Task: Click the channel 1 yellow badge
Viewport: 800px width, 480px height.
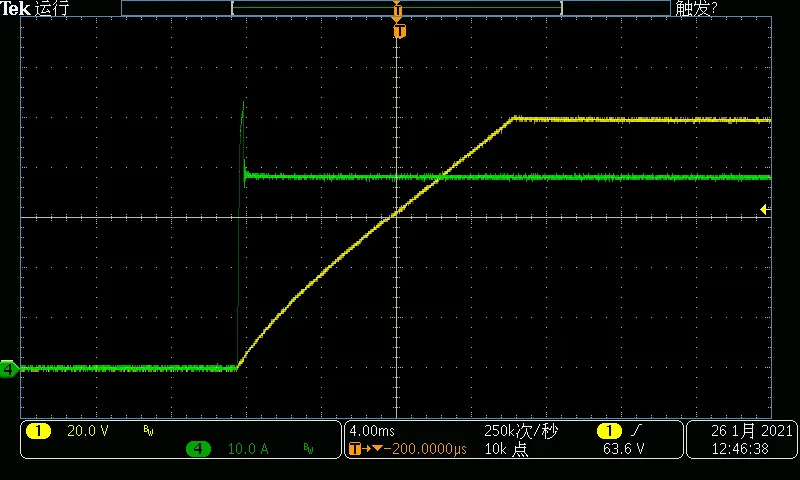Action: (38, 432)
